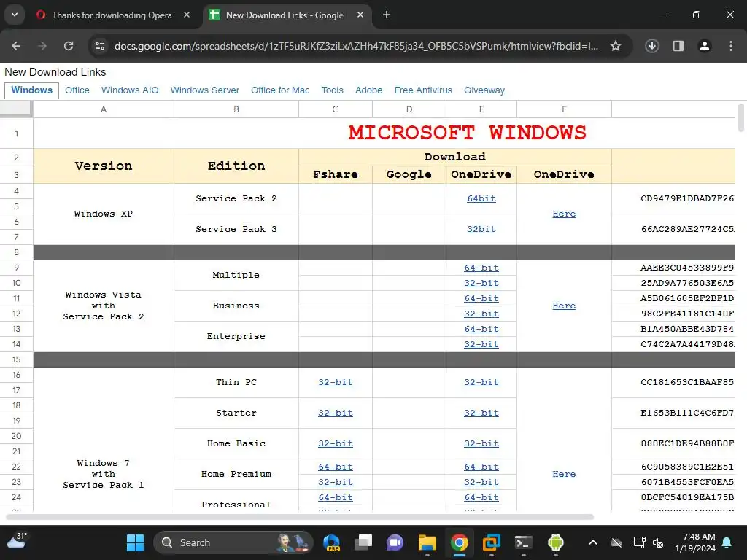This screenshot has width=747, height=560.
Task: Go back with the browser back arrow
Action: [x=16, y=46]
